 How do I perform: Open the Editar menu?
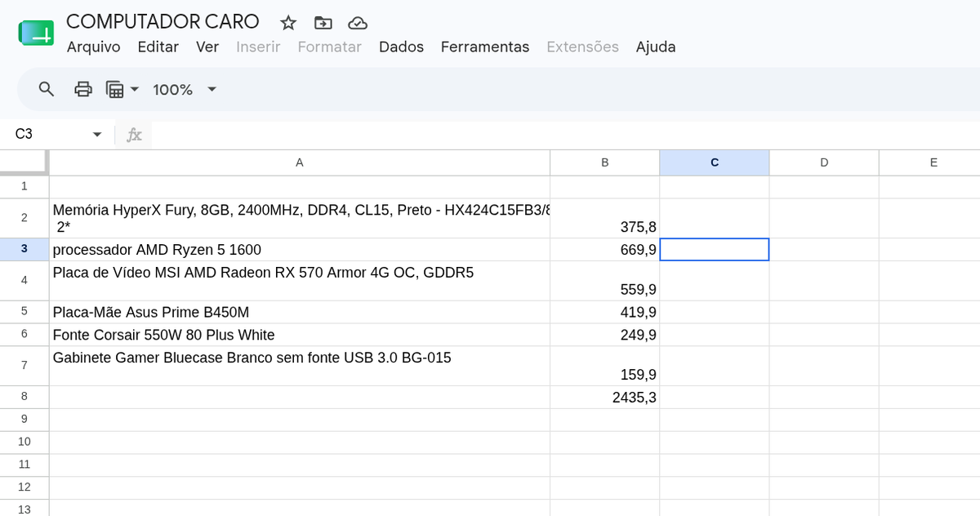pyautogui.click(x=158, y=47)
